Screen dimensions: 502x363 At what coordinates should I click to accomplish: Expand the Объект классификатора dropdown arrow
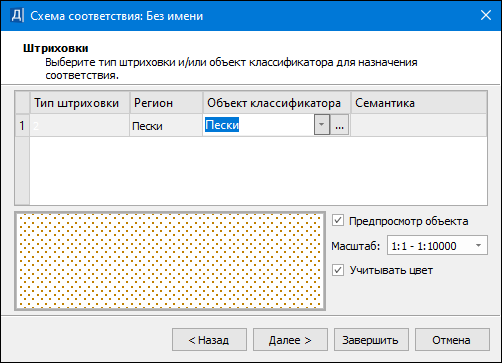(x=321, y=125)
